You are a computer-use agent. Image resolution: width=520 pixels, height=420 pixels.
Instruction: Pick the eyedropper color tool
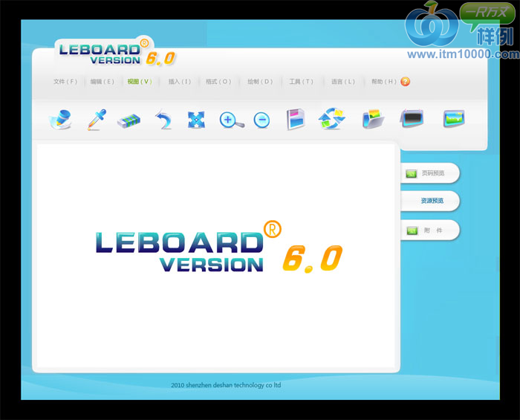97,120
